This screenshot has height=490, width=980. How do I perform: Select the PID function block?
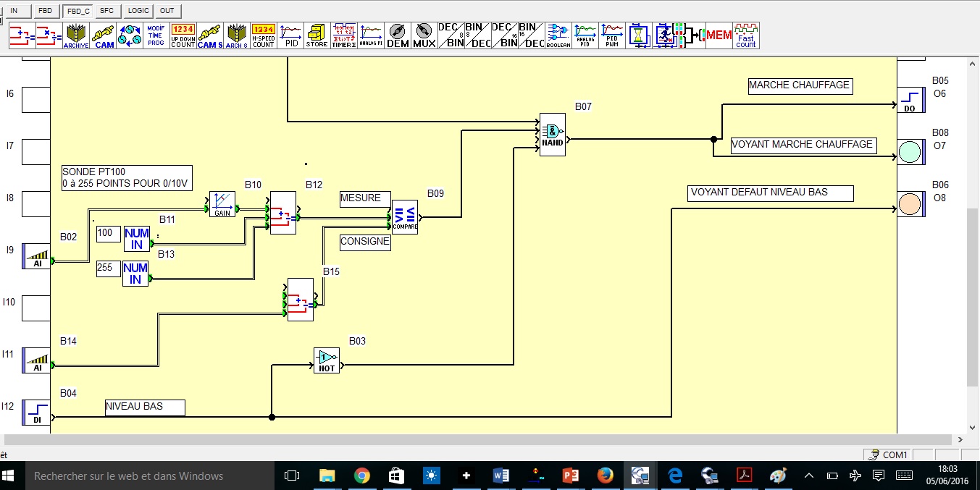[290, 35]
